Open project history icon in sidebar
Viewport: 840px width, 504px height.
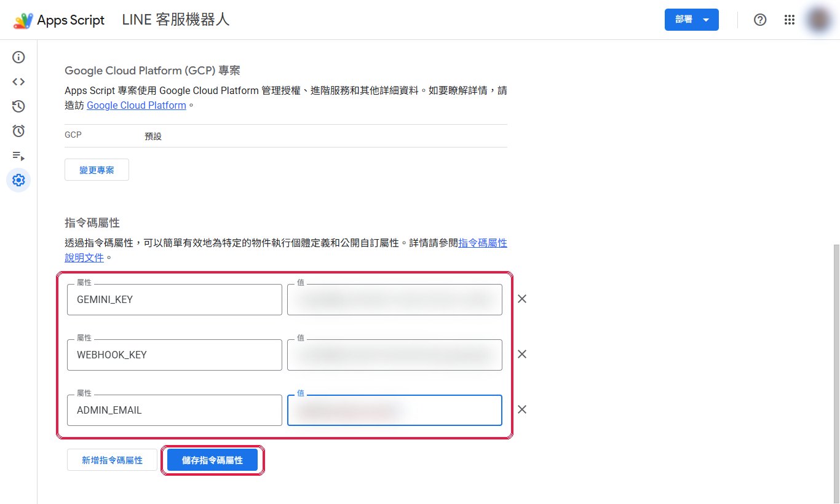coord(18,106)
